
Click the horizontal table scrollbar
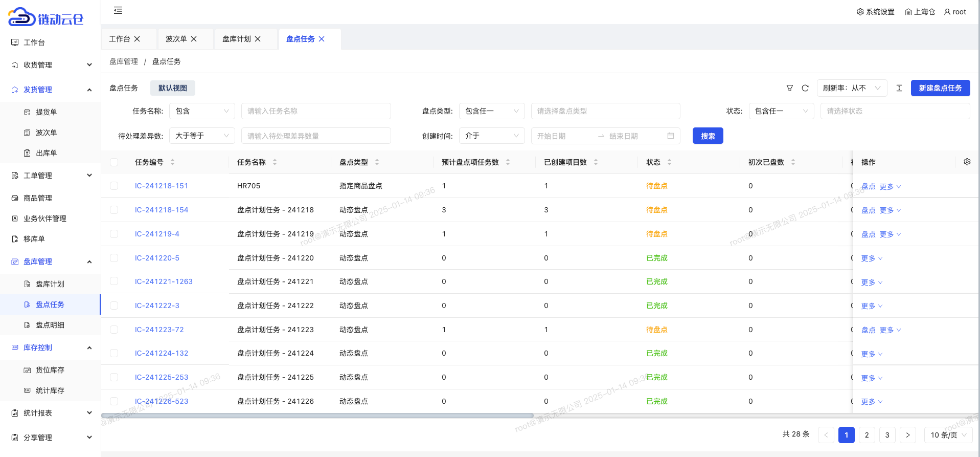pyautogui.click(x=317, y=416)
